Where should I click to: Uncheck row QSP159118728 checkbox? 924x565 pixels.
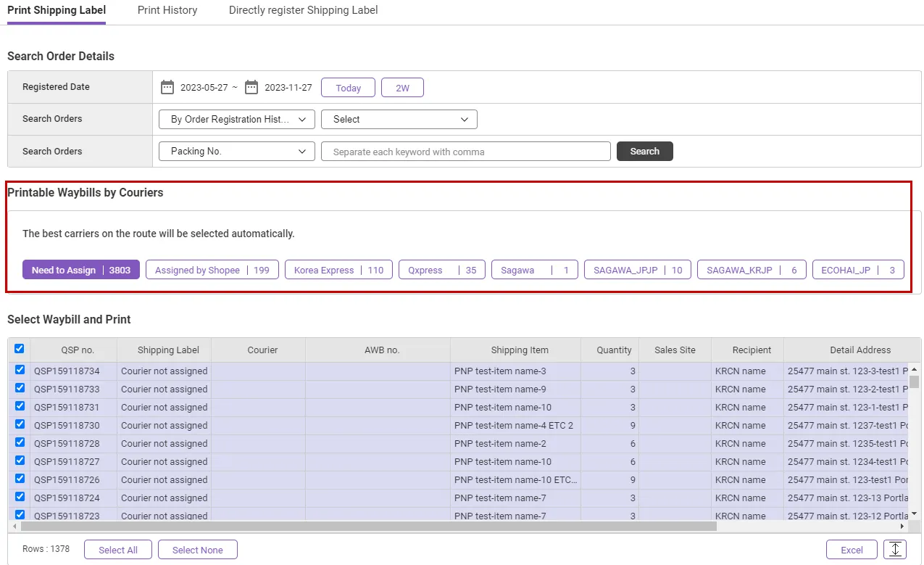(20, 443)
